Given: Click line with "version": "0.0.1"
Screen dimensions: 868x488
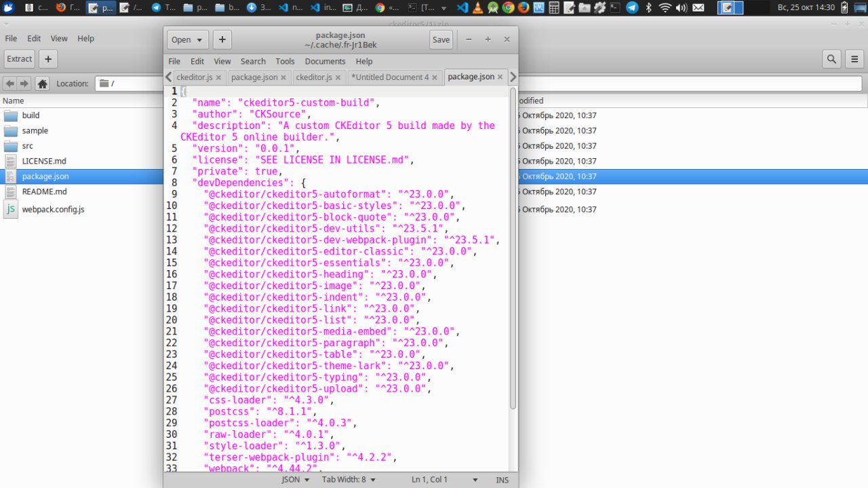Looking at the screenshot, I should [x=245, y=149].
